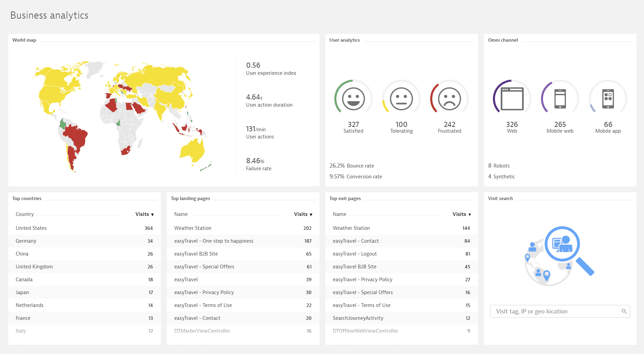Select the Japan row
Viewport: 644px width, 354px height.
point(84,292)
